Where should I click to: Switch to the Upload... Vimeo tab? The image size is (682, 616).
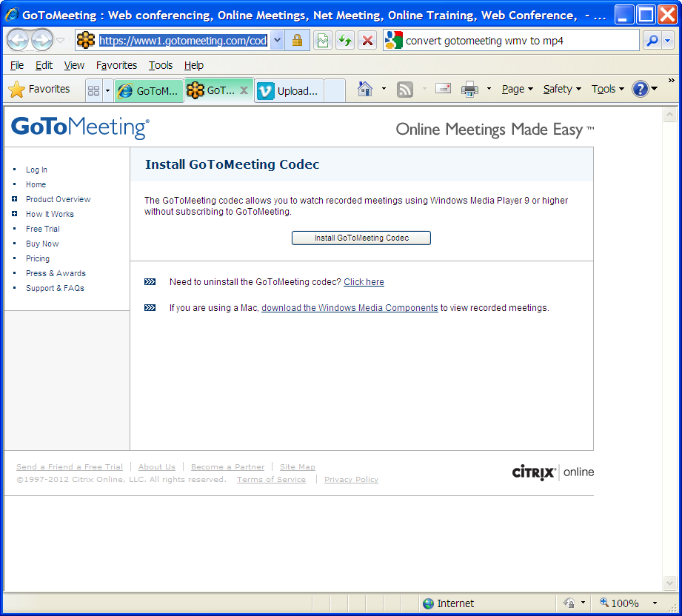point(290,90)
